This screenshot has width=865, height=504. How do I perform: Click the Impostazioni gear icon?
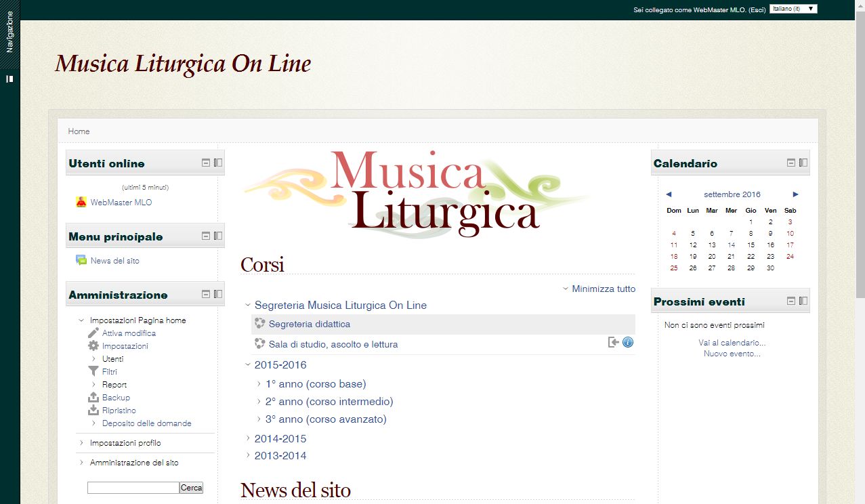click(93, 346)
